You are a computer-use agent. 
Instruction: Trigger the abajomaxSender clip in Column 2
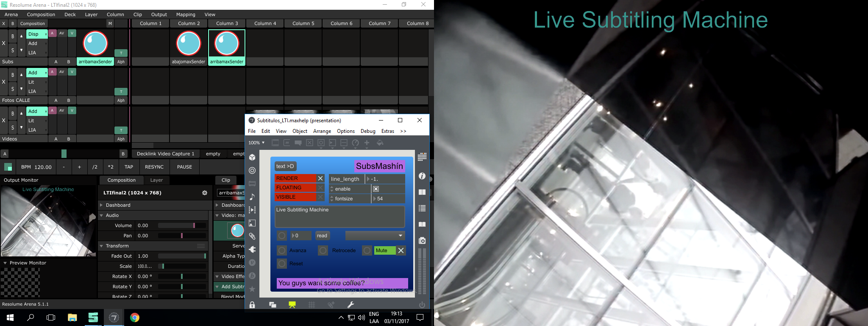pos(189,43)
